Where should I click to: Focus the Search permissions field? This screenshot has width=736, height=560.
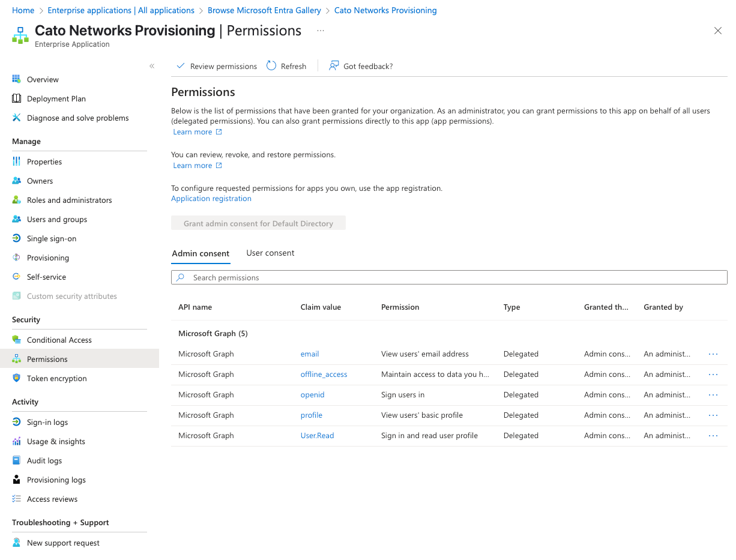click(449, 277)
